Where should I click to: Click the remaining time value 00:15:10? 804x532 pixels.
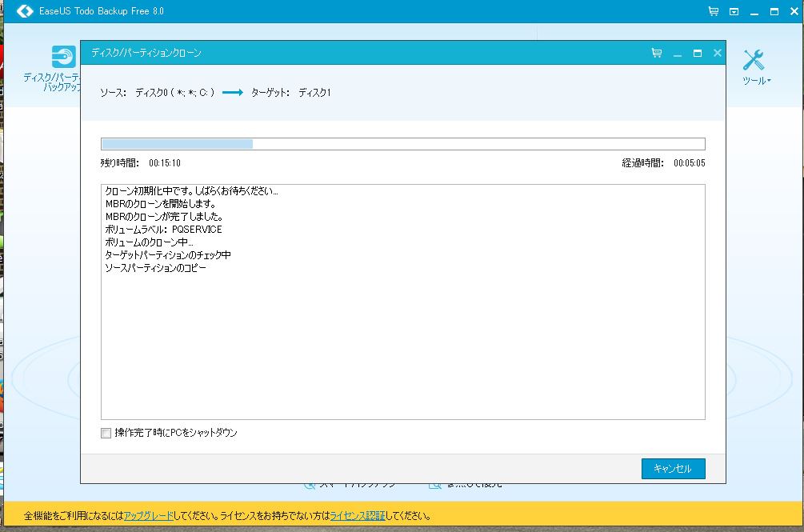pyautogui.click(x=165, y=163)
